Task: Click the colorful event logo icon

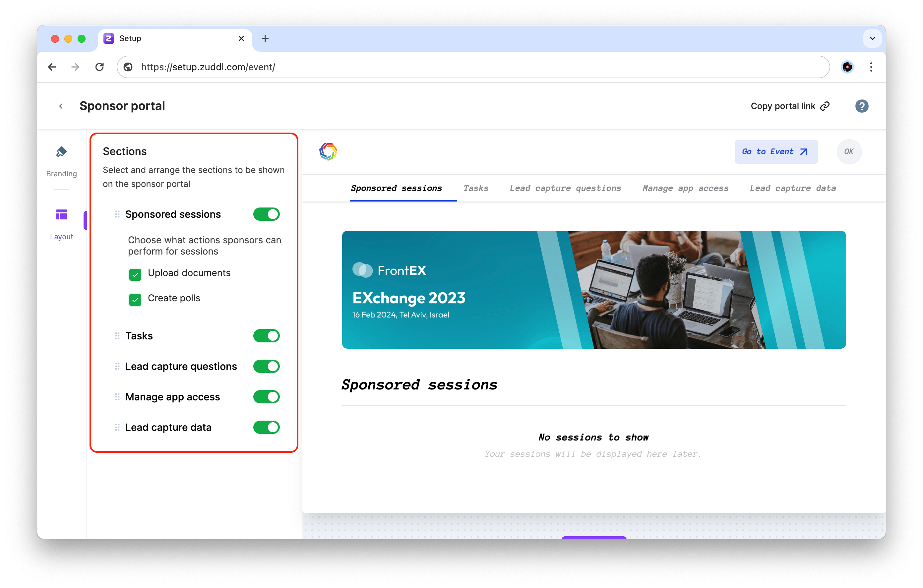Action: pyautogui.click(x=328, y=152)
